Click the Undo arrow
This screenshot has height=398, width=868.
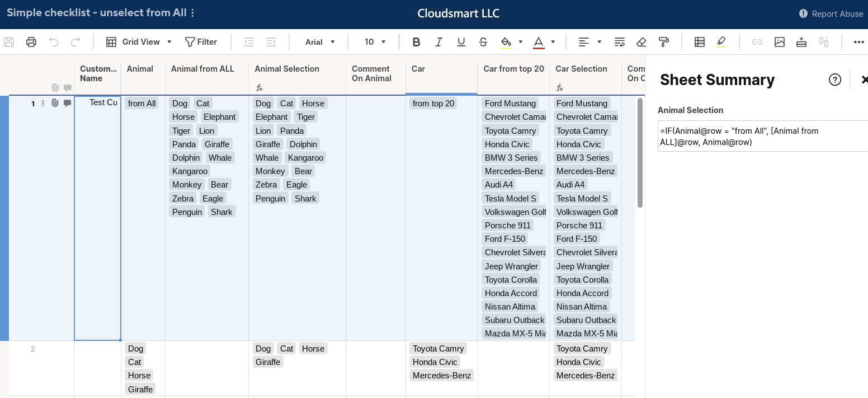[x=54, y=42]
